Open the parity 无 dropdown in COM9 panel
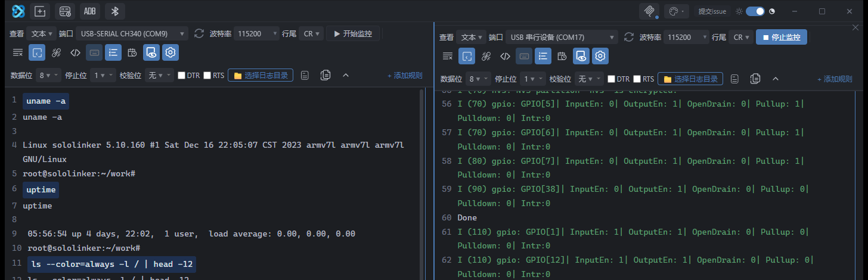Viewport: 868px width, 280px height. click(159, 75)
